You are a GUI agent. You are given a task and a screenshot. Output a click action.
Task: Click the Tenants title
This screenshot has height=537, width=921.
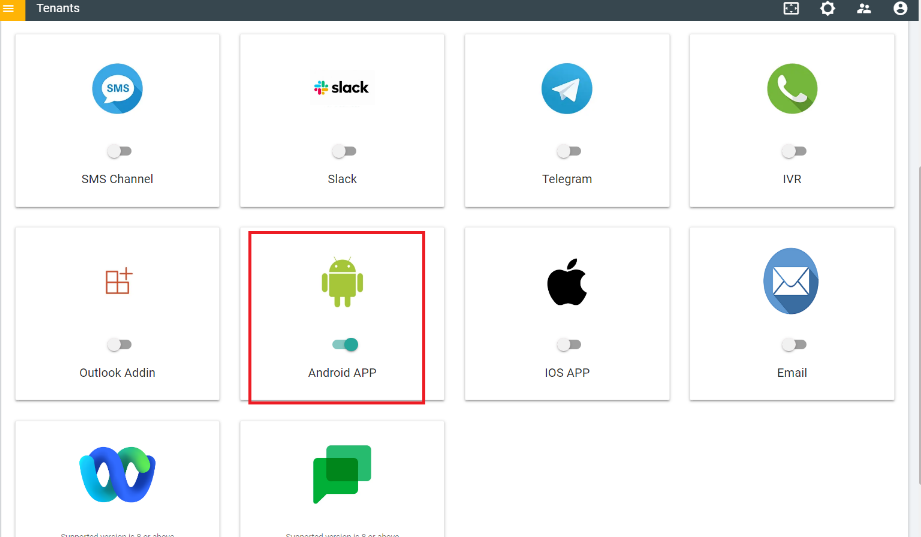[58, 8]
